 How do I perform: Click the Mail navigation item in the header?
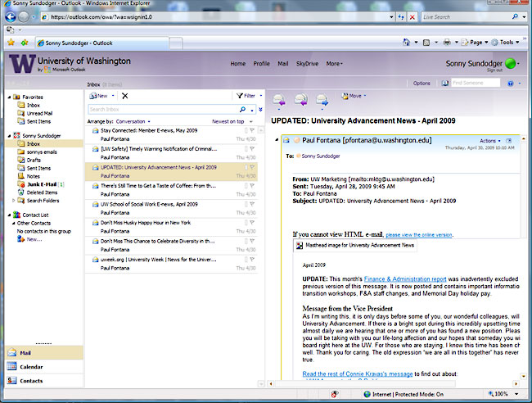282,64
